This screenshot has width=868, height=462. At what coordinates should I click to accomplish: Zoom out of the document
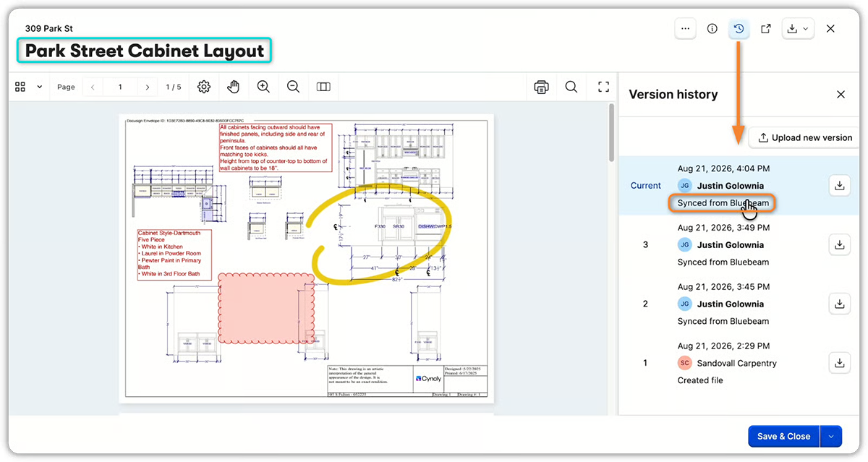293,87
